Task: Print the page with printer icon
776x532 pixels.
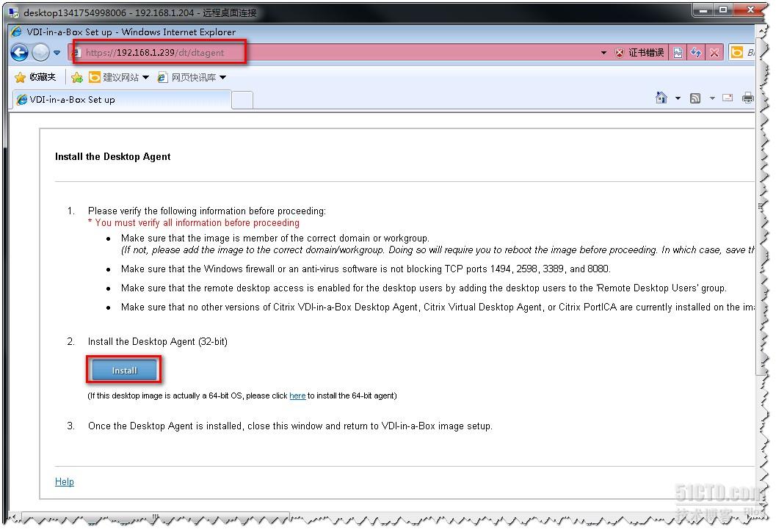Action: click(x=748, y=98)
